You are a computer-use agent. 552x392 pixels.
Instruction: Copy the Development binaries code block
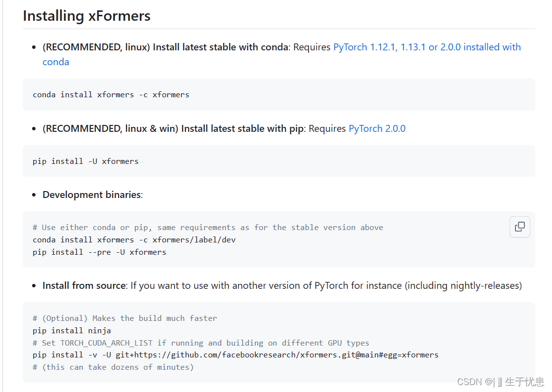click(519, 227)
